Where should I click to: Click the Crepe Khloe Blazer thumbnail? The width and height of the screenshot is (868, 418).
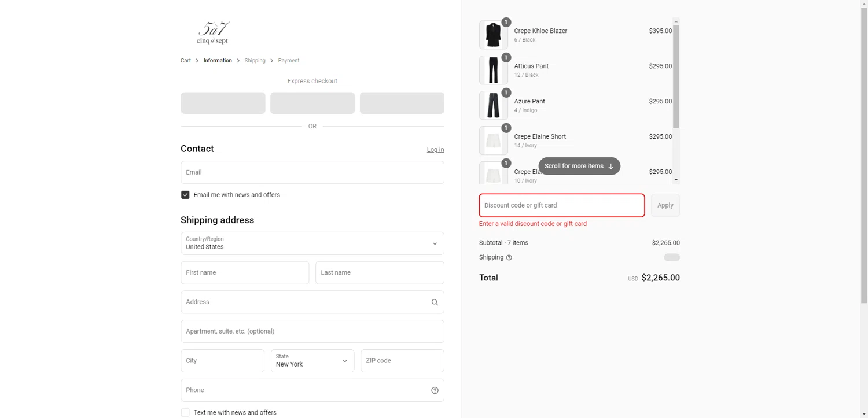pos(494,35)
